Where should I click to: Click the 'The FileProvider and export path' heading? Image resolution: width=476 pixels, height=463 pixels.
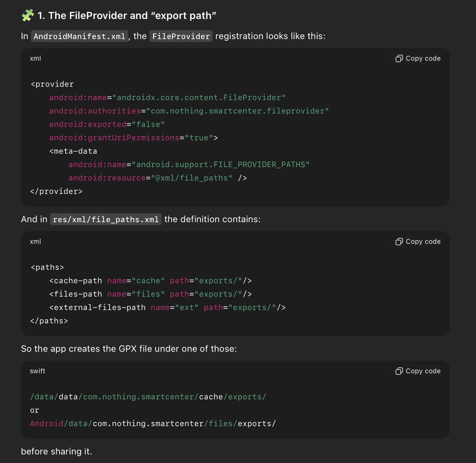(127, 16)
